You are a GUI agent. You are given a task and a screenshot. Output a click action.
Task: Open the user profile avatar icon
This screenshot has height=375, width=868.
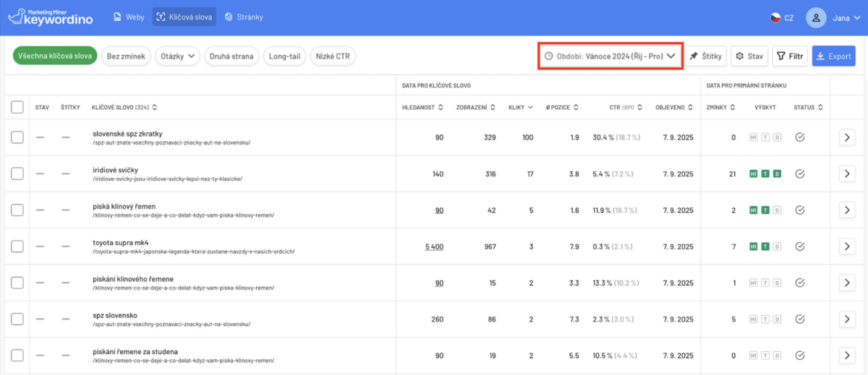(x=816, y=17)
